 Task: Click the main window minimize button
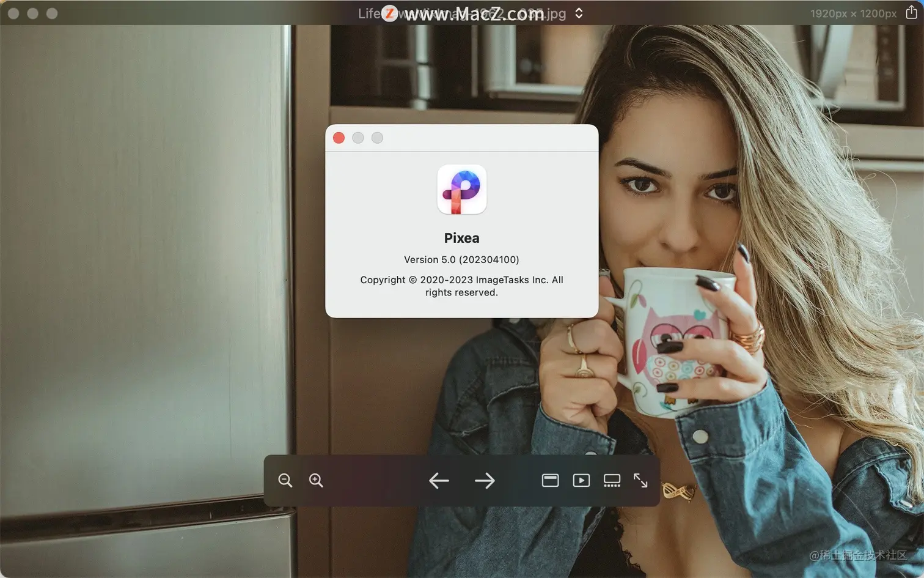coord(33,13)
